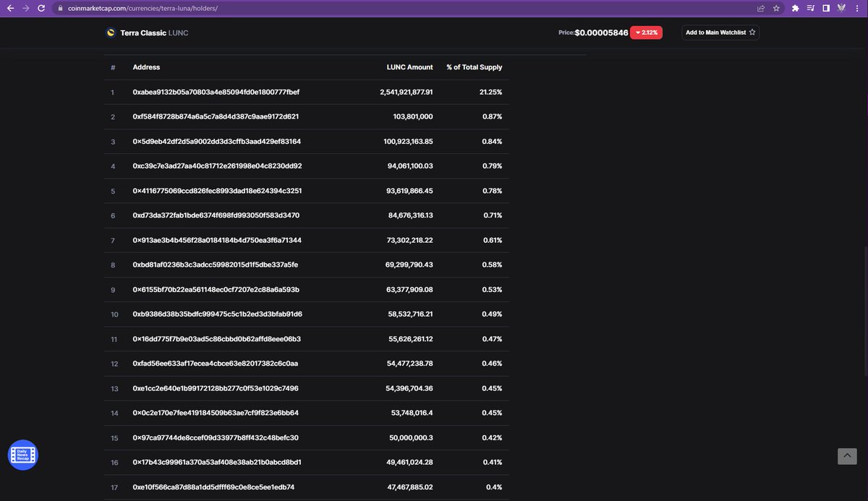868x501 pixels.
Task: Click the LUNC Amount column header
Action: tap(410, 67)
